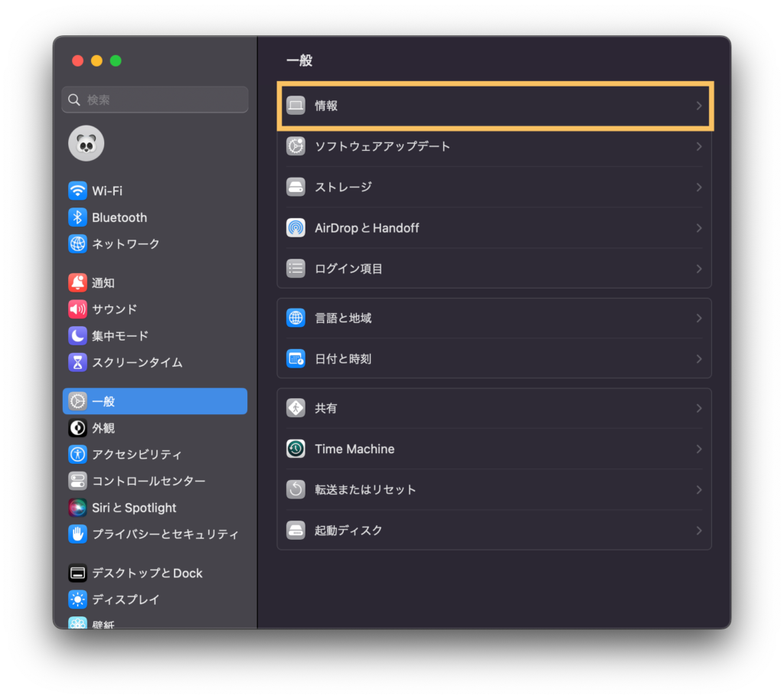This screenshot has width=784, height=699.
Task: Click the デスクトップと Dock icon
Action: (77, 573)
